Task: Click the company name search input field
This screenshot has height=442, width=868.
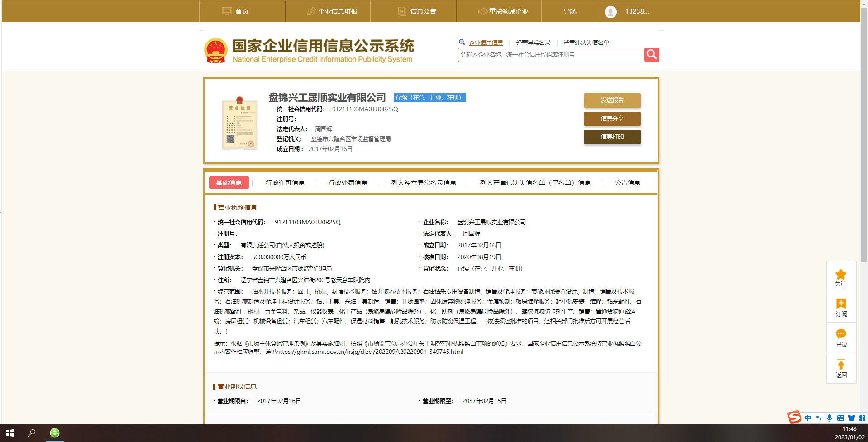Action: (x=551, y=55)
